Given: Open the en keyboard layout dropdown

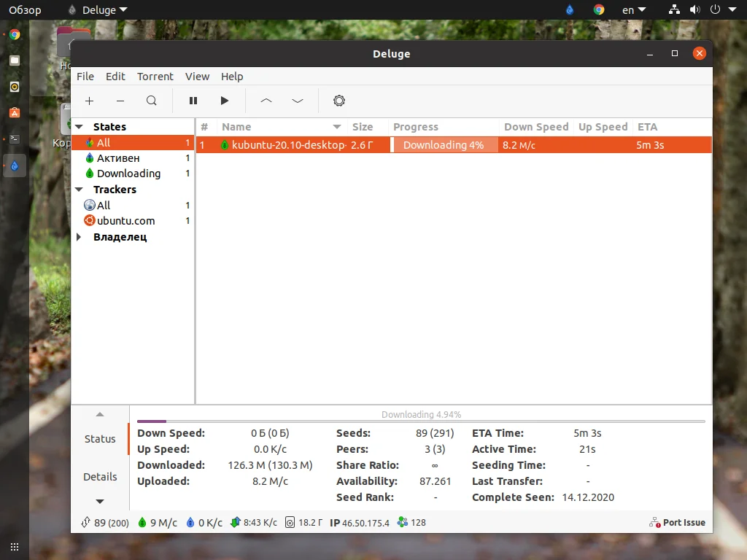Looking at the screenshot, I should point(634,9).
